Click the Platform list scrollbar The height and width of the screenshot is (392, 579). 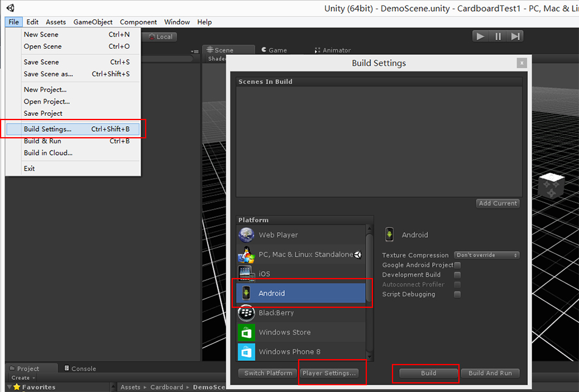tap(369, 268)
